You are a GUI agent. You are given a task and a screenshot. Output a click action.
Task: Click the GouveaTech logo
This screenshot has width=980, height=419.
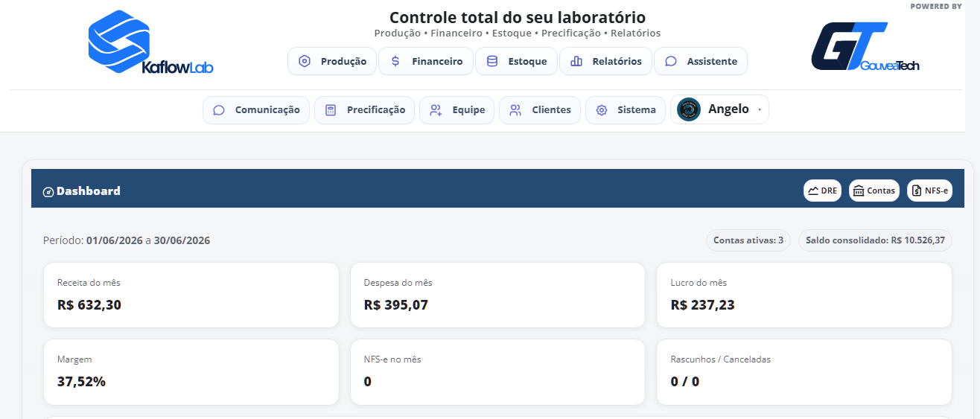pyautogui.click(x=865, y=46)
